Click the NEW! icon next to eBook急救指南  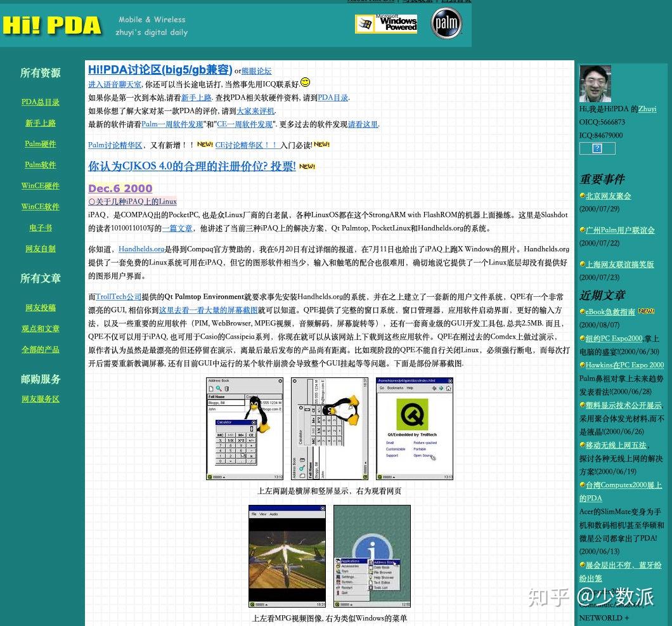pos(646,311)
